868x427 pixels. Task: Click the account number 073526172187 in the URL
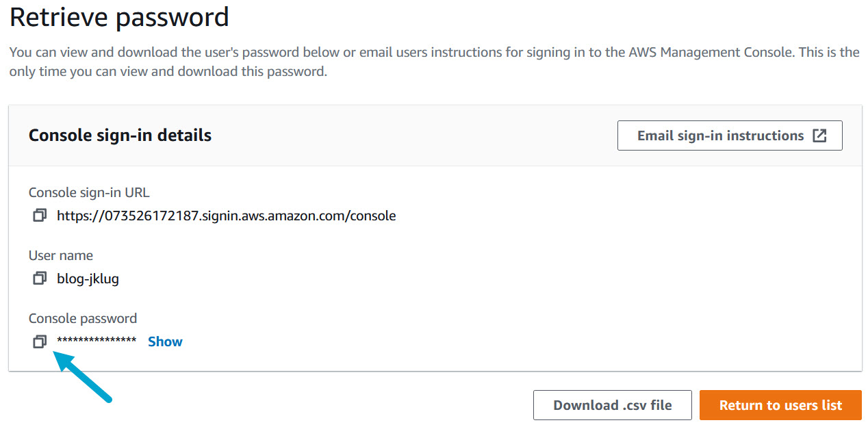(x=146, y=216)
